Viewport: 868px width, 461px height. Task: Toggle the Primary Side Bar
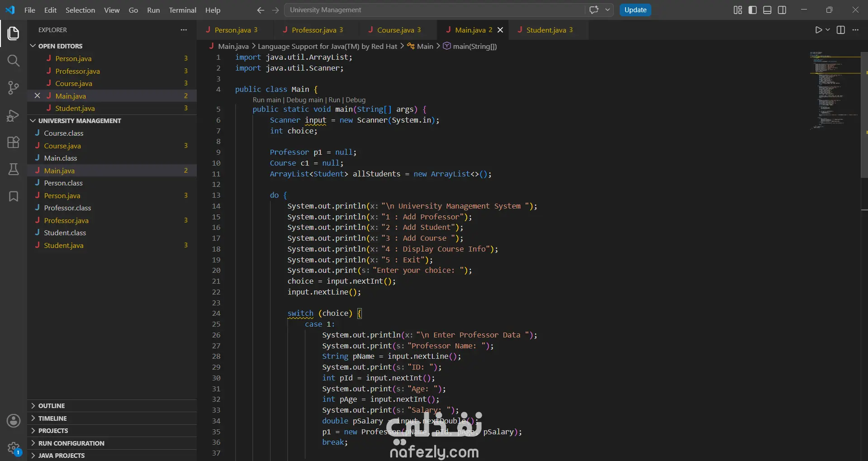click(753, 10)
